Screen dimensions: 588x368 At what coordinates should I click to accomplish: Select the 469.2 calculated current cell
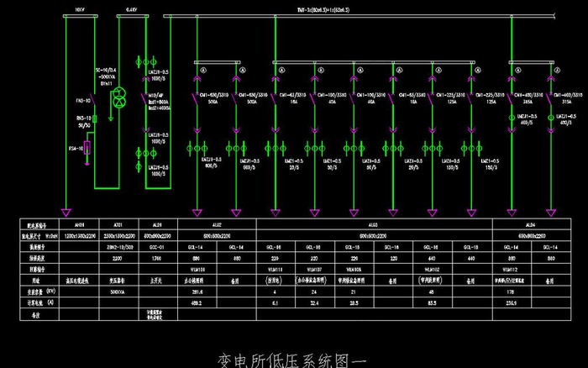(x=197, y=302)
